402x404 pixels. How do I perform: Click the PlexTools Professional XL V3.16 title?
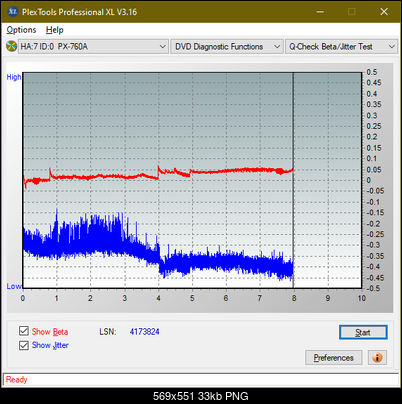click(x=79, y=12)
